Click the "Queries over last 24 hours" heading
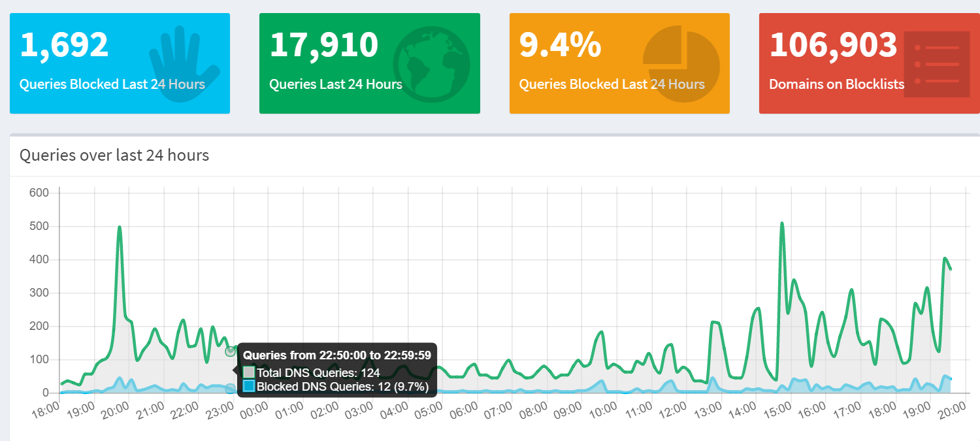Image resolution: width=980 pixels, height=441 pixels. click(114, 155)
